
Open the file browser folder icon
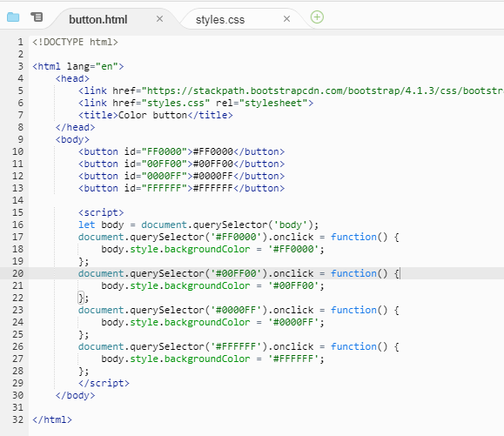pos(13,17)
